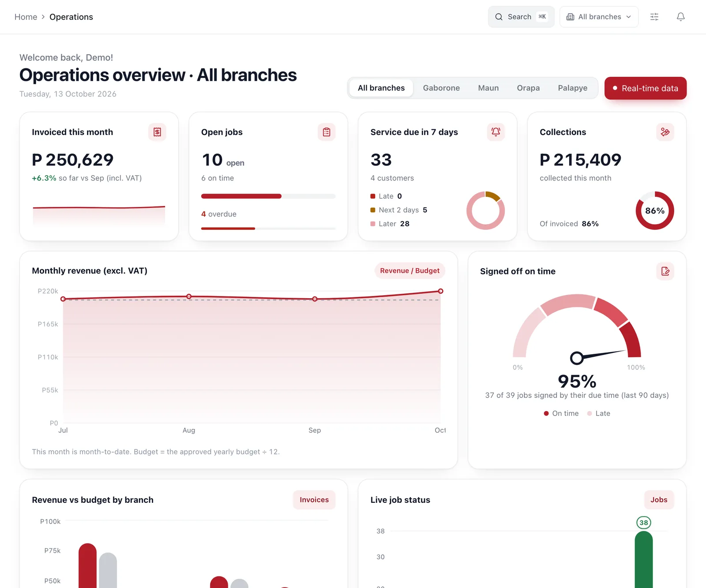Click the Next 2 days 5 legend entry
This screenshot has width=706, height=588.
(x=399, y=210)
